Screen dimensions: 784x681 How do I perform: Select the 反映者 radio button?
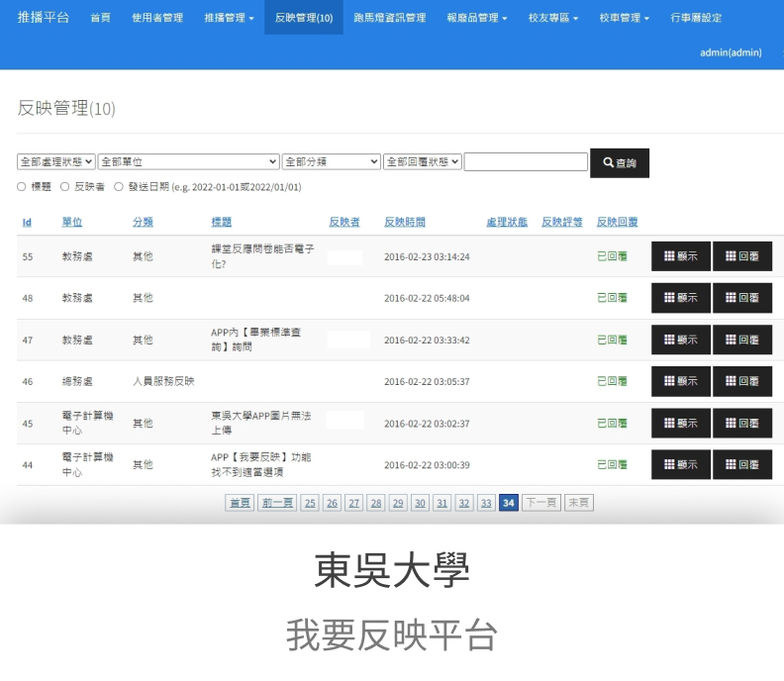(64, 187)
